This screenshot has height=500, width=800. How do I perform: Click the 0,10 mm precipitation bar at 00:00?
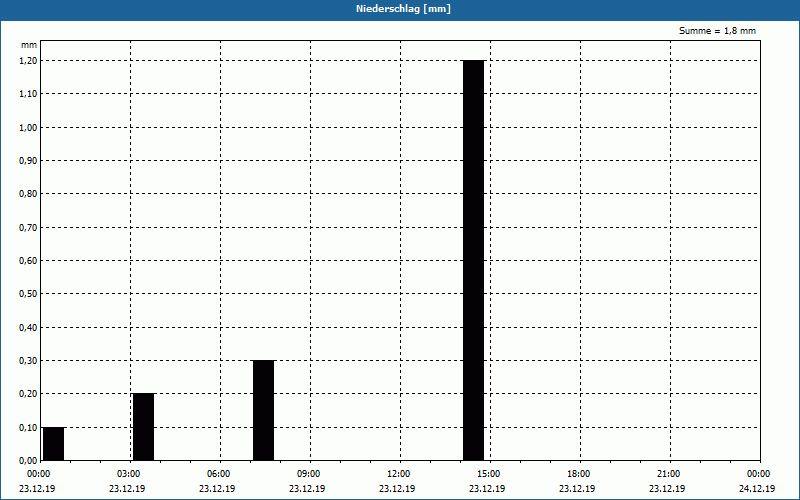(54, 444)
